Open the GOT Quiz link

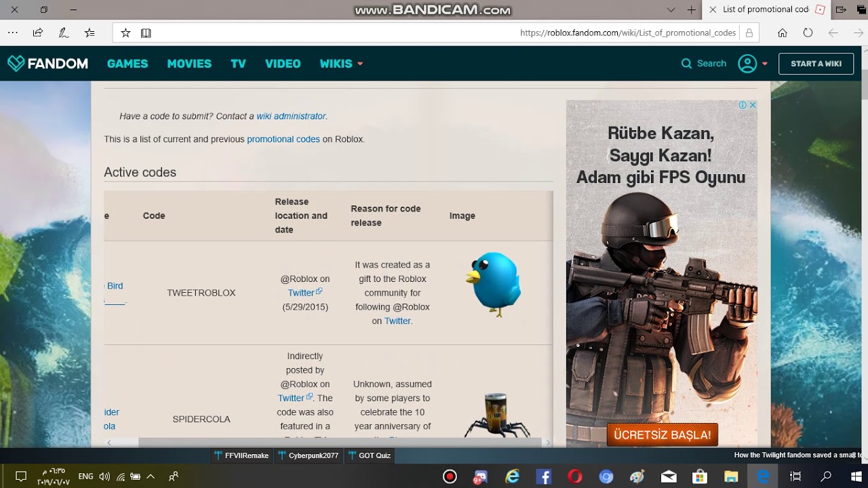pos(370,455)
